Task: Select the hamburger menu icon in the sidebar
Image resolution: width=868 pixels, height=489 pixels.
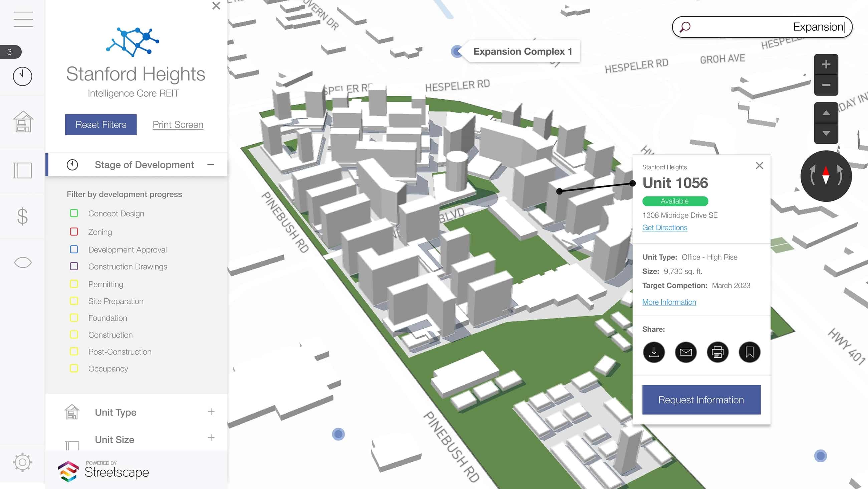Action: coord(23,19)
